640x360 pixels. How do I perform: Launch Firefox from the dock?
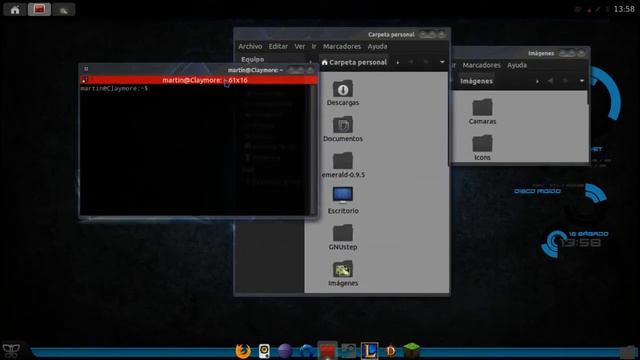[243, 351]
